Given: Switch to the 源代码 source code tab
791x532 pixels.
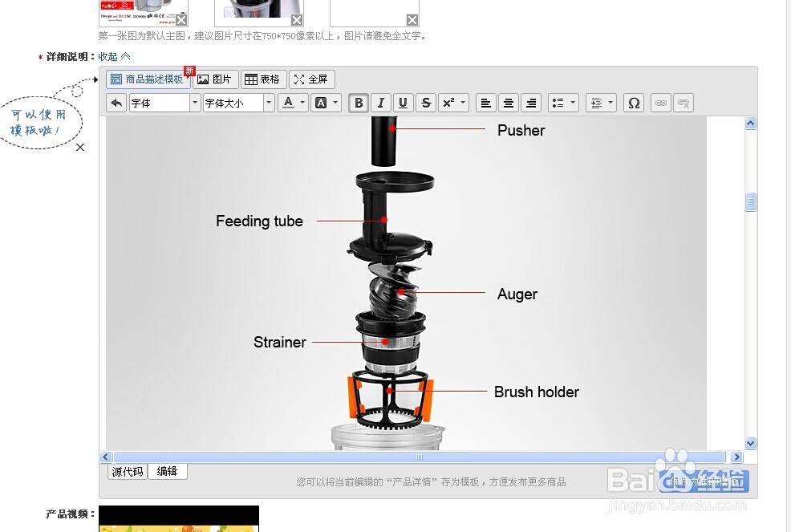Looking at the screenshot, I should tap(128, 472).
